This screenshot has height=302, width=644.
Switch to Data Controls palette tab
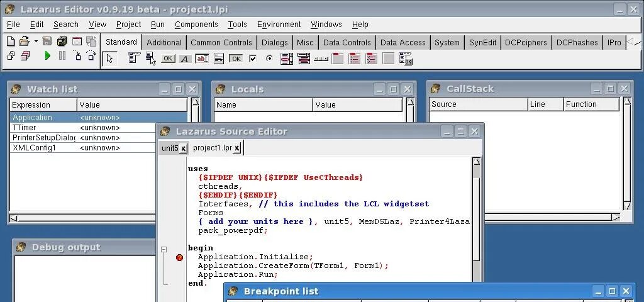pos(347,42)
